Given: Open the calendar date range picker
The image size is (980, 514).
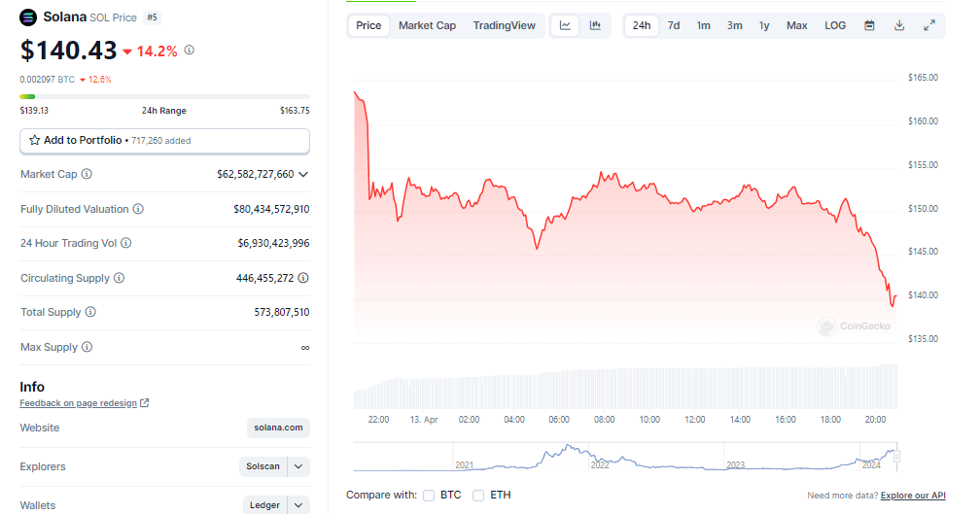Looking at the screenshot, I should pos(869,25).
